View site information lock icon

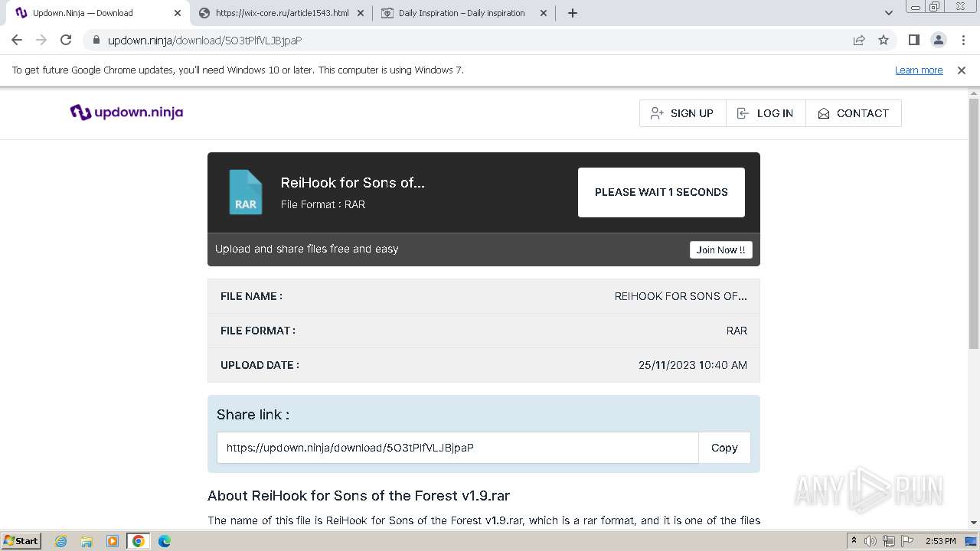pos(96,41)
